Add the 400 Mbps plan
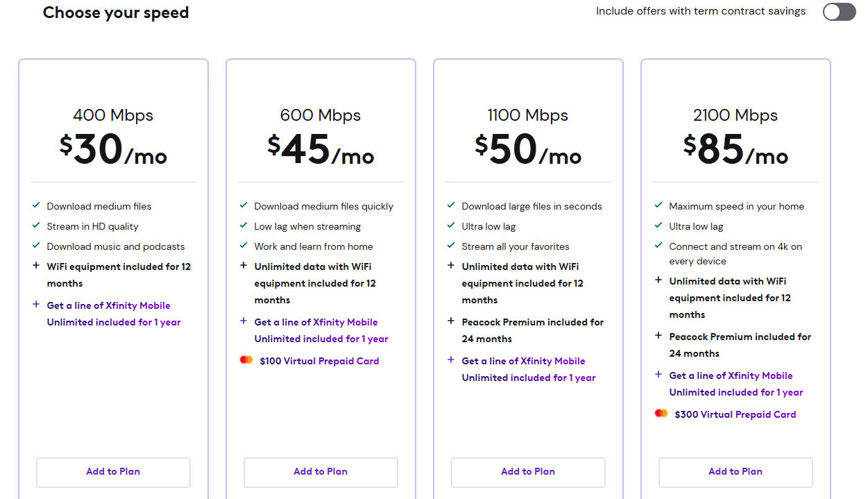Image resolution: width=868 pixels, height=499 pixels. pos(113,472)
